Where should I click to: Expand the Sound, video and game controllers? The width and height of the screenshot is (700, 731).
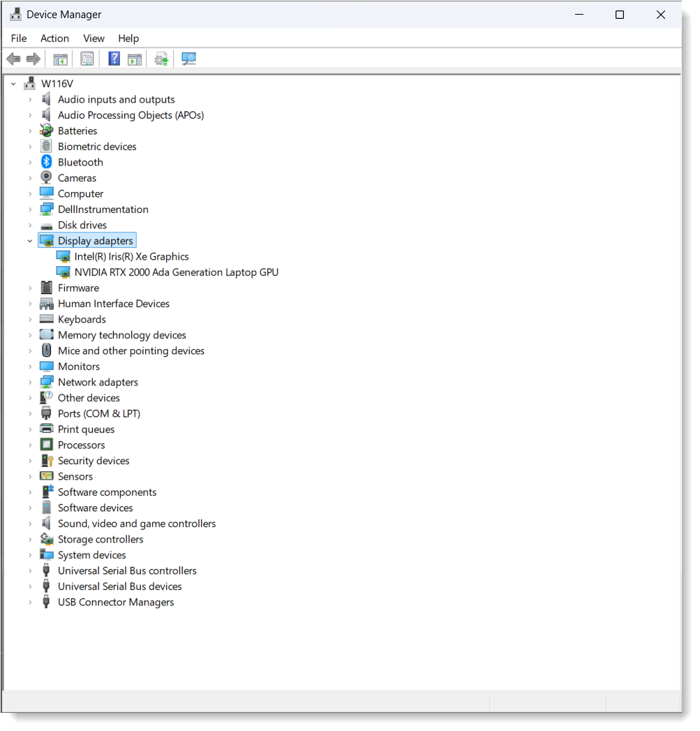click(30, 523)
